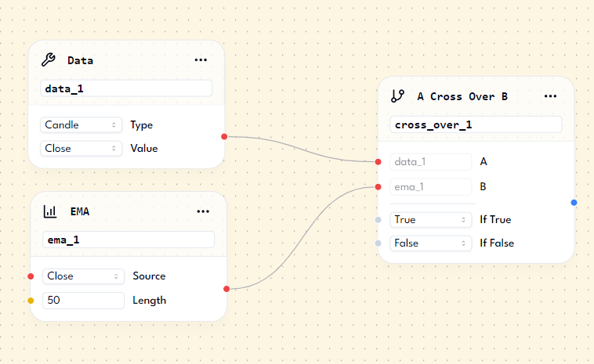Open the A Cross Over B options menu
Viewport: 594px width, 364px height.
[550, 96]
